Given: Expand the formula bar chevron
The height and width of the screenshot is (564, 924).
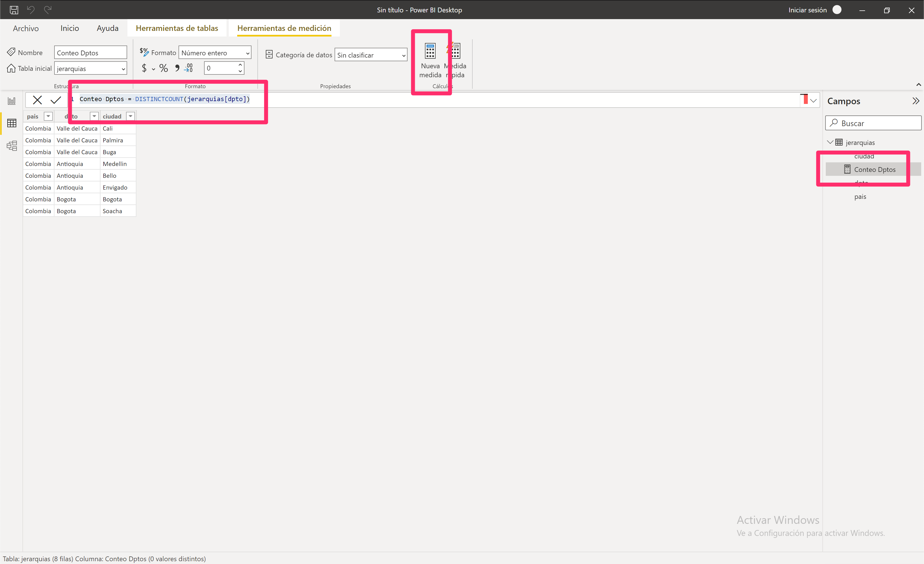Looking at the screenshot, I should click(x=813, y=101).
